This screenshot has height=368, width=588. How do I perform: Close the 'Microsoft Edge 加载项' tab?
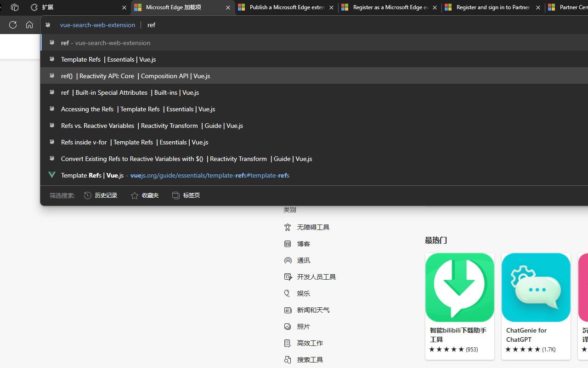tap(228, 7)
